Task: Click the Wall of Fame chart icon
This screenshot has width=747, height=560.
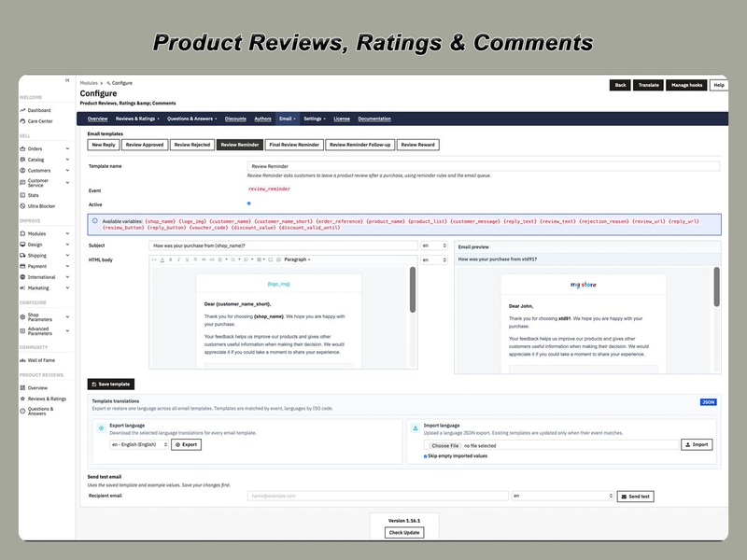Action: (22, 360)
